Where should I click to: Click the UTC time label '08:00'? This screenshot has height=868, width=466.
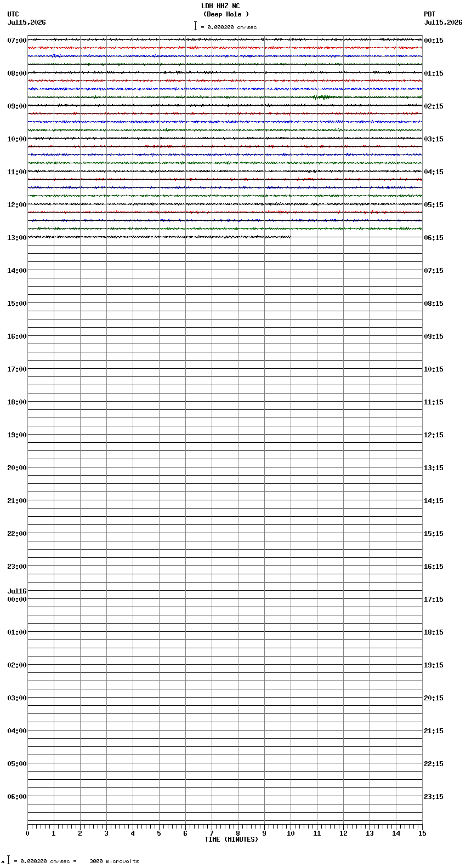17,73
